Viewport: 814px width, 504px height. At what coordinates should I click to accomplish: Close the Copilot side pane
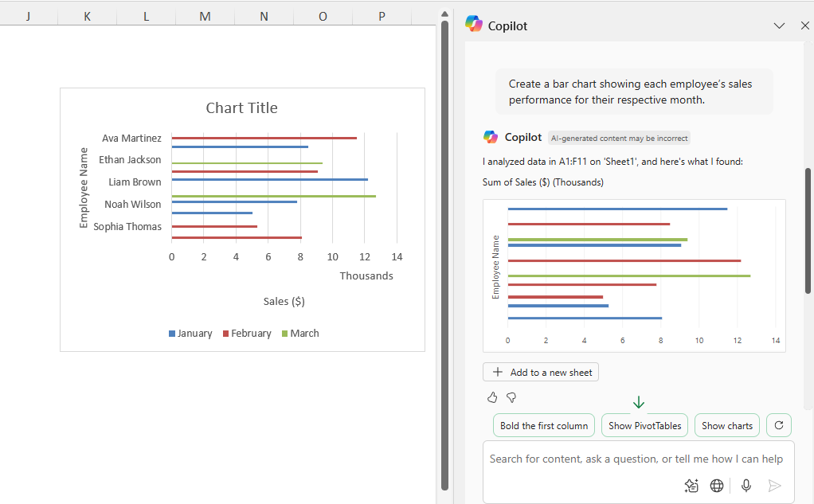pyautogui.click(x=804, y=25)
